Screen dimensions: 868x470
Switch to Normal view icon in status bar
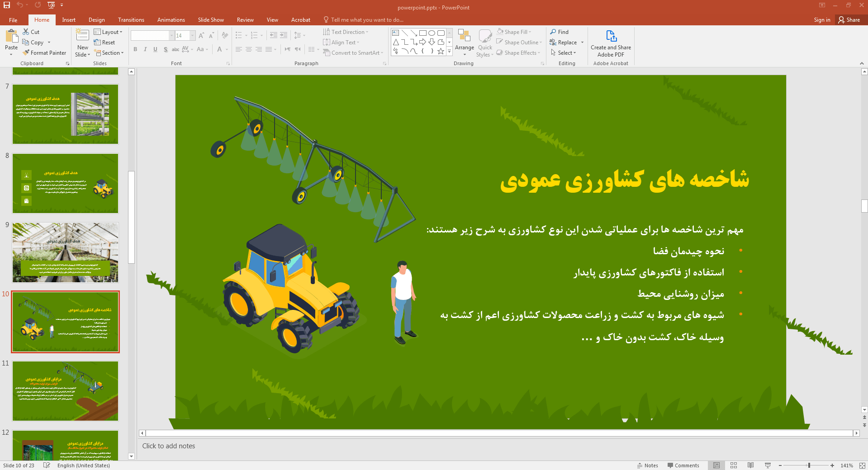click(x=716, y=465)
